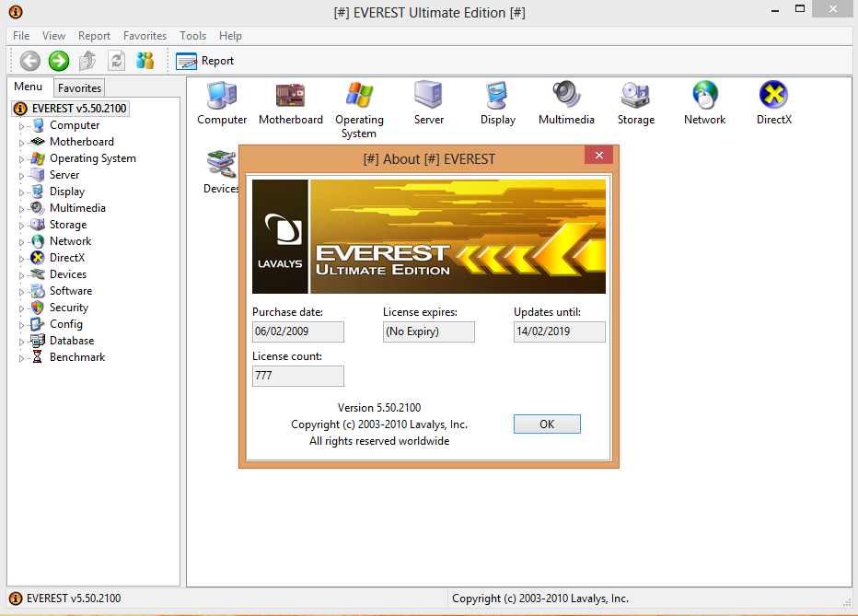Expand the Motherboard tree node
Viewport: 858px width, 616px height.
coord(21,143)
